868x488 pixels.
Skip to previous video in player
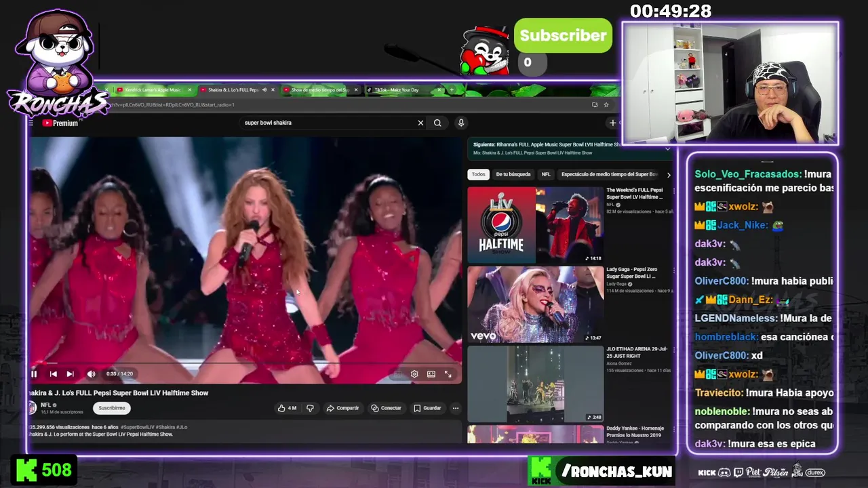pyautogui.click(x=53, y=373)
